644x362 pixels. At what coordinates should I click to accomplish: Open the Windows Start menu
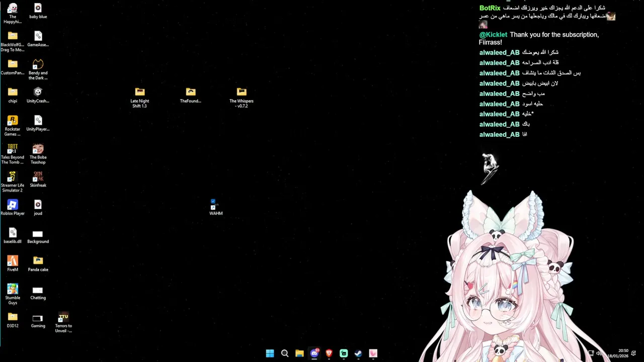(x=270, y=353)
